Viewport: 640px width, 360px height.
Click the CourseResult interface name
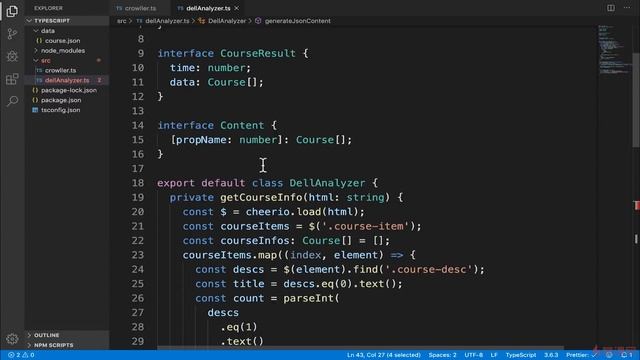pyautogui.click(x=258, y=53)
